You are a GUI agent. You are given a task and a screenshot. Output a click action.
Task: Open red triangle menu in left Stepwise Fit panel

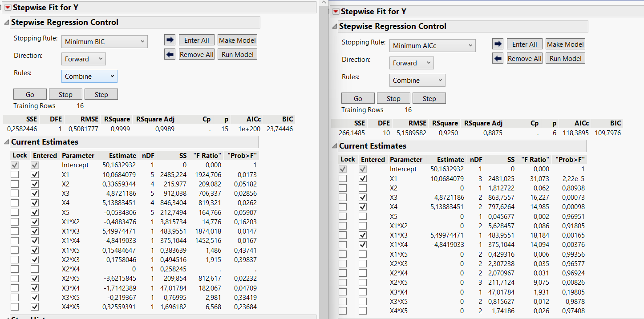click(x=8, y=8)
